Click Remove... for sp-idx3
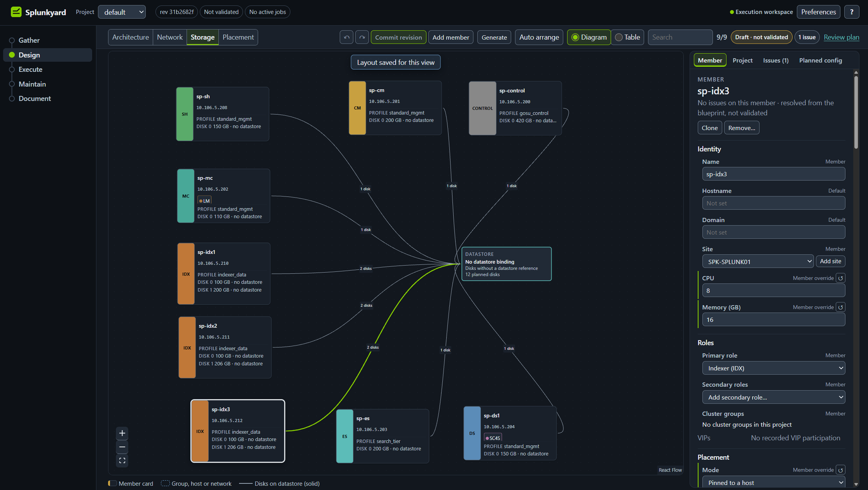The height and width of the screenshot is (490, 868). coord(742,128)
